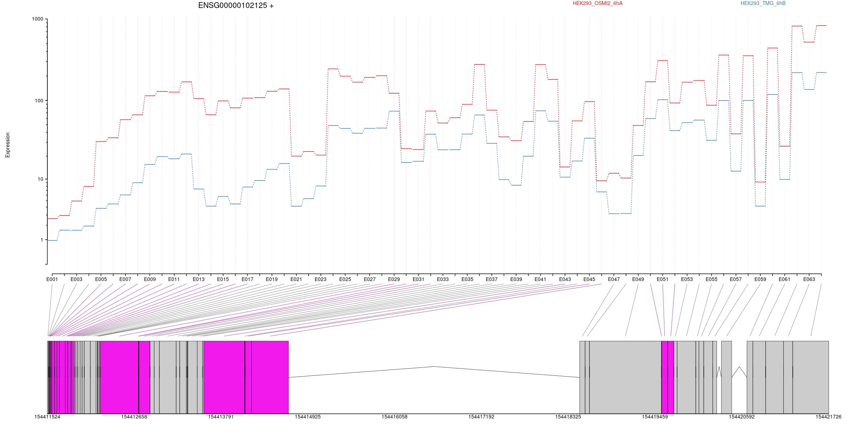
Task: Click genomic coordinate 154417192
Action: tap(481, 417)
